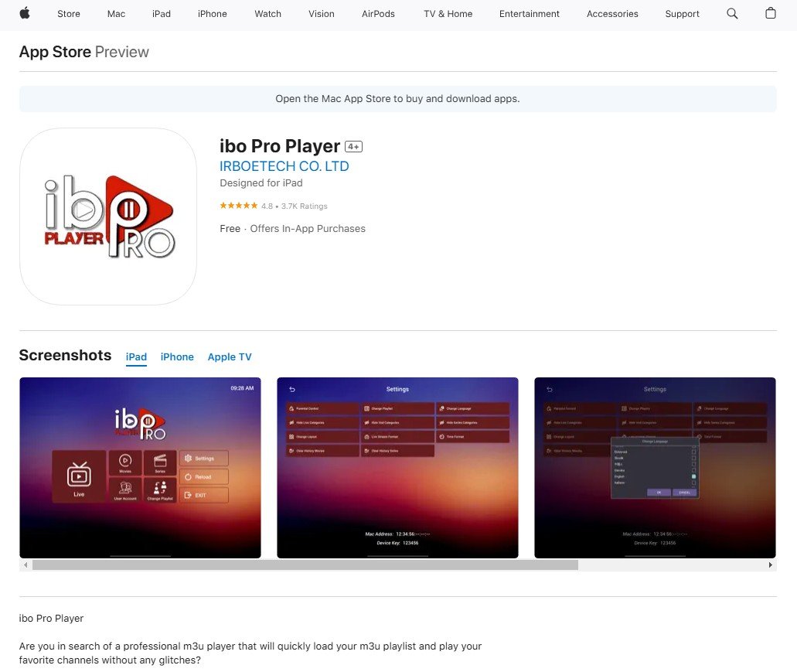The width and height of the screenshot is (797, 672).
Task: Open Accessories in the navigation bar
Action: pos(612,14)
